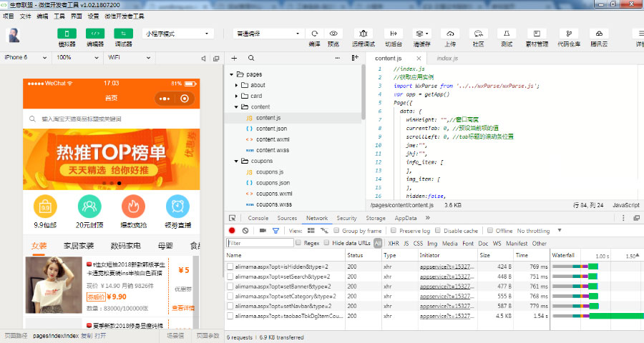
Task: Click the preview eye icon
Action: [x=333, y=34]
